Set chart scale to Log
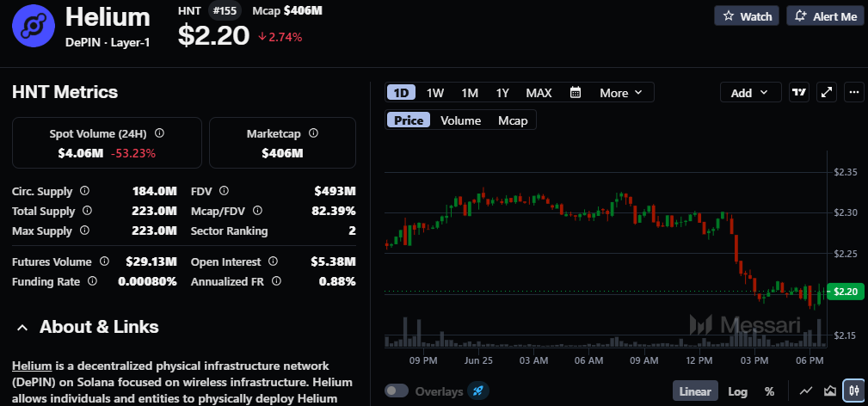The height and width of the screenshot is (406, 868). pyautogui.click(x=737, y=391)
